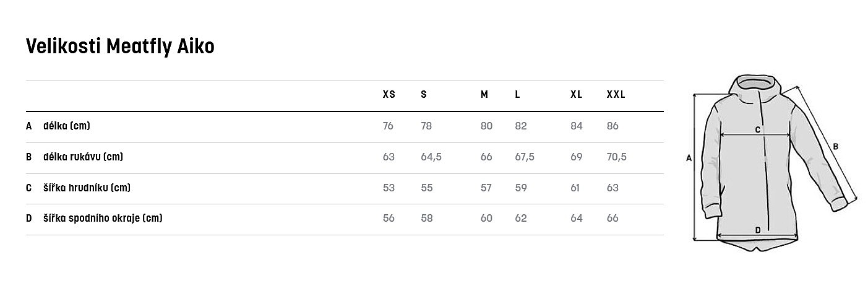
Task: Click the 57 chest width value
Action: [486, 188]
